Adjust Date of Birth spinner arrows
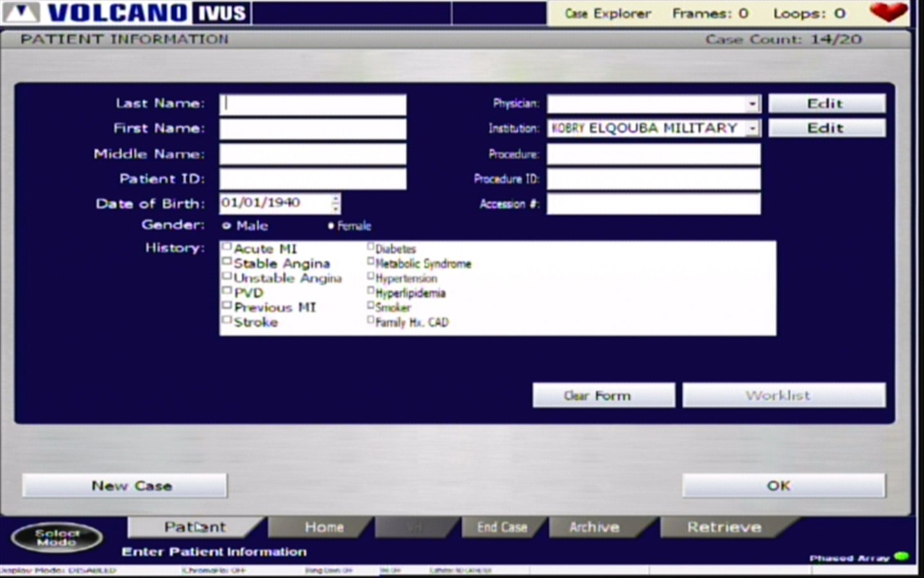Viewport: 924px width, 578px height. click(336, 204)
